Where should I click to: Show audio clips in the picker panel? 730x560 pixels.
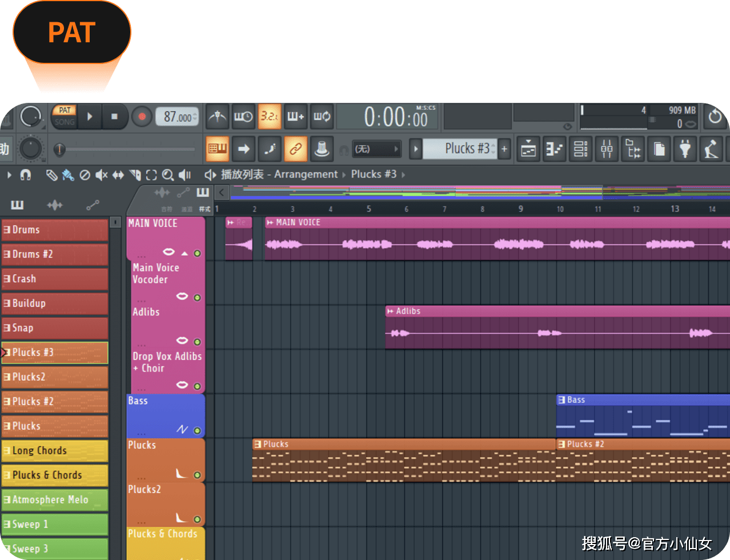(55, 205)
